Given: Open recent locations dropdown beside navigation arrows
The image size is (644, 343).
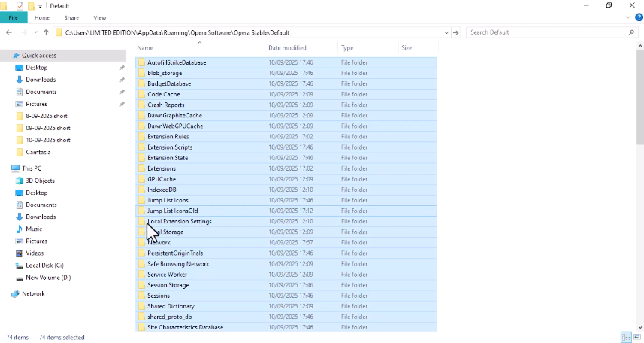Looking at the screenshot, I should (35, 32).
